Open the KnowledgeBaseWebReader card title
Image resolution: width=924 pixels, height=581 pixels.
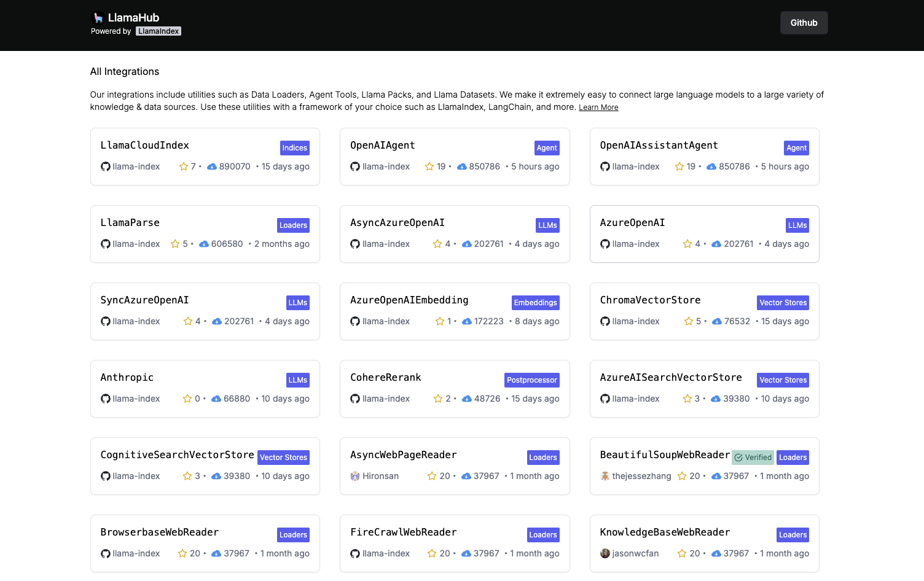tap(665, 532)
